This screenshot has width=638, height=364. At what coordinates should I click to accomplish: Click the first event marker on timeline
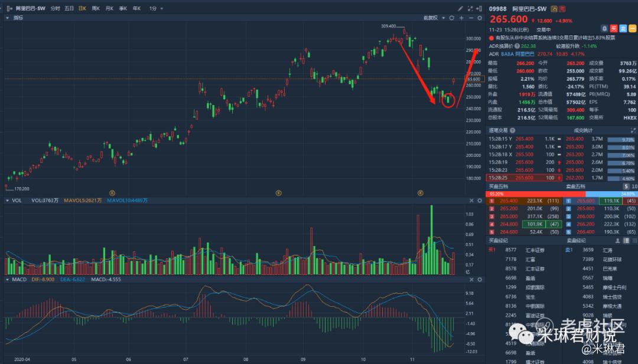pos(112,194)
